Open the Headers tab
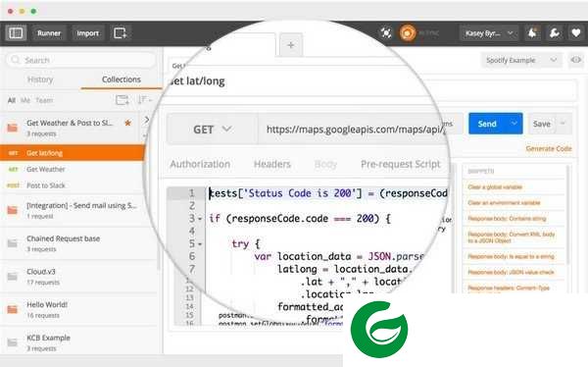 272,164
